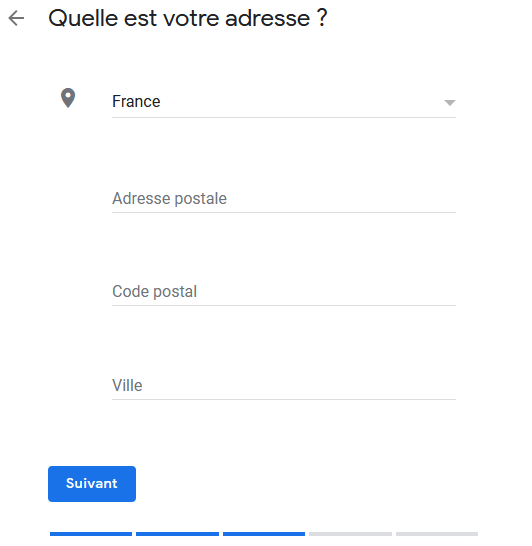The image size is (532, 546).
Task: Click the word 'adresse' in the heading
Action: tap(267, 18)
